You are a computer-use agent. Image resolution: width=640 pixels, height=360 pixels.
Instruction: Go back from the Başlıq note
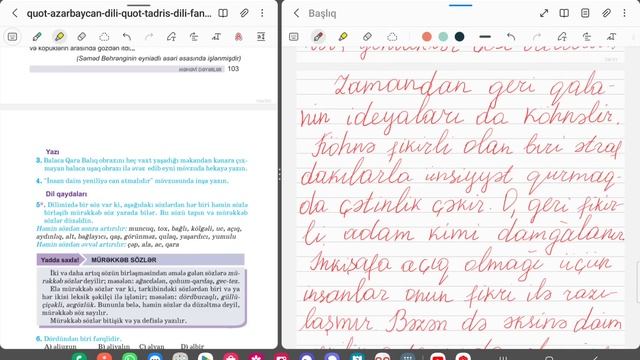click(x=297, y=13)
